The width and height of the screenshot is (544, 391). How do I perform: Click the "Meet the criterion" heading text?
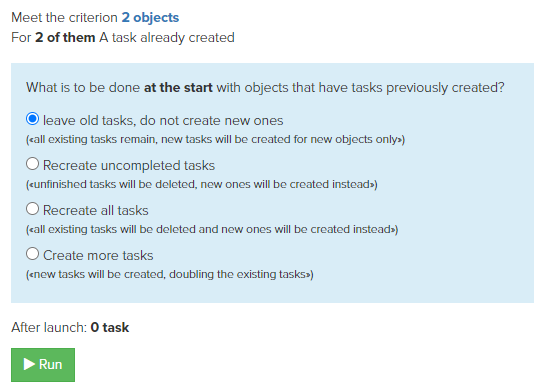pos(65,17)
